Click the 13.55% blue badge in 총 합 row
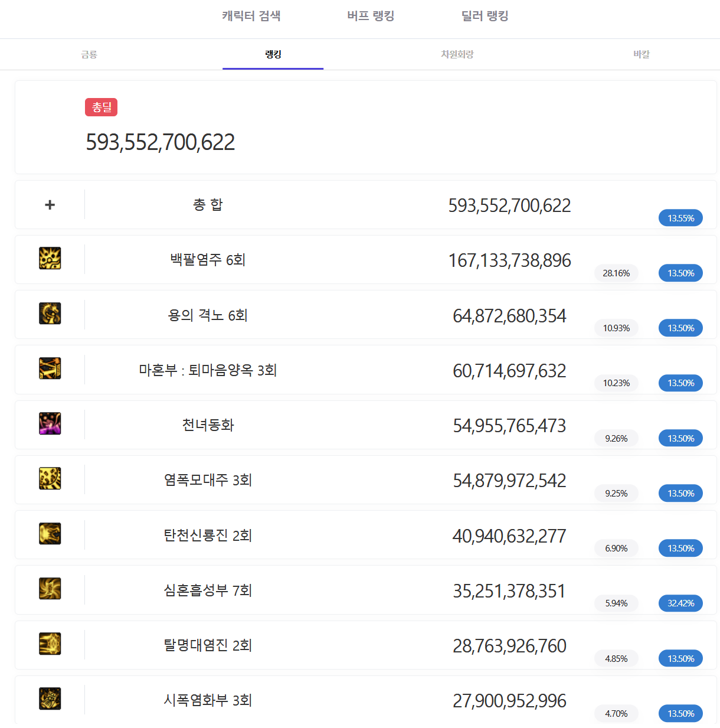This screenshot has height=728, width=720. [x=680, y=218]
